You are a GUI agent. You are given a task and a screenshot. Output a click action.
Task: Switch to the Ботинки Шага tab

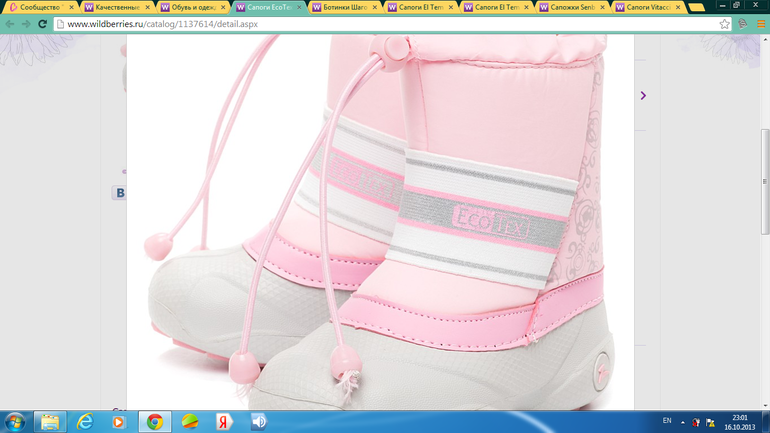[340, 7]
